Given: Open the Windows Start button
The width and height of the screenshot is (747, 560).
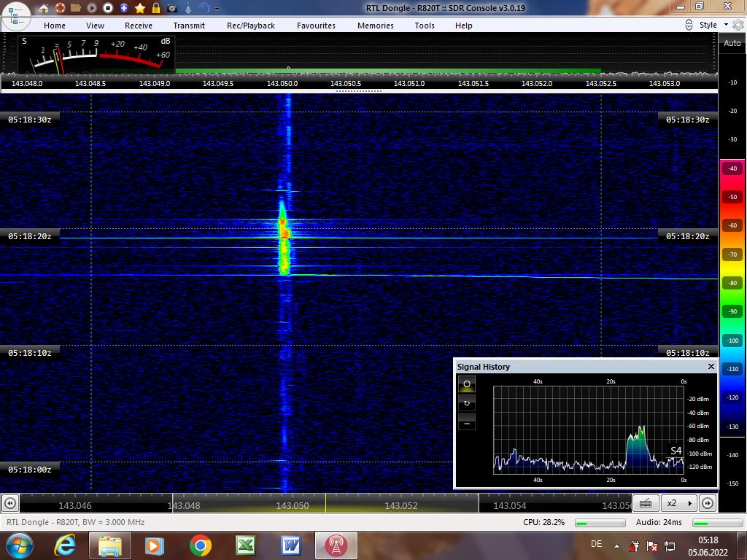Looking at the screenshot, I should (x=19, y=545).
